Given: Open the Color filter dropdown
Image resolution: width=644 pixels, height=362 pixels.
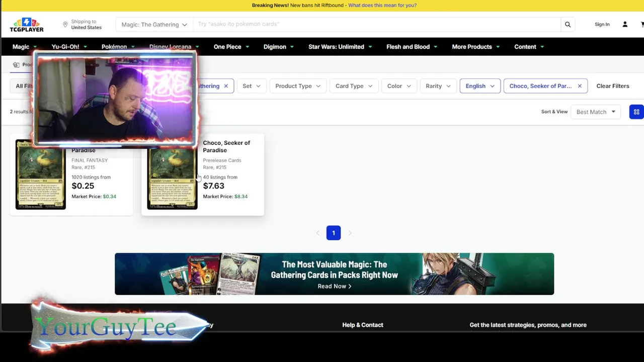Looking at the screenshot, I should (399, 86).
